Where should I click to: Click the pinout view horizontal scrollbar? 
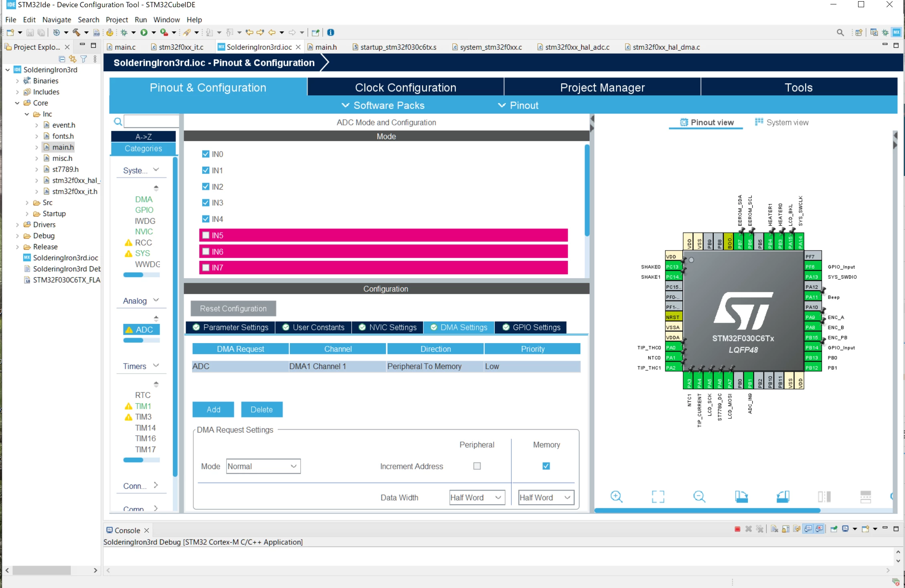point(707,510)
